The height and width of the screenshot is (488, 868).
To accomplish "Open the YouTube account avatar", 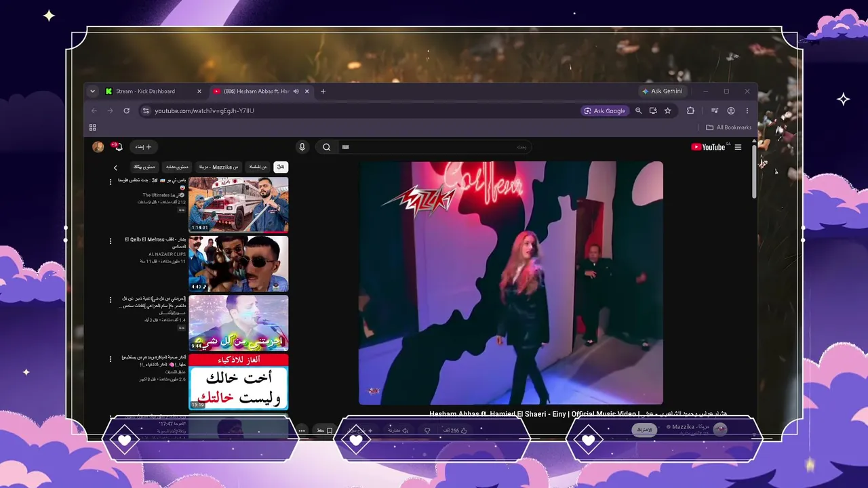I will coord(98,147).
